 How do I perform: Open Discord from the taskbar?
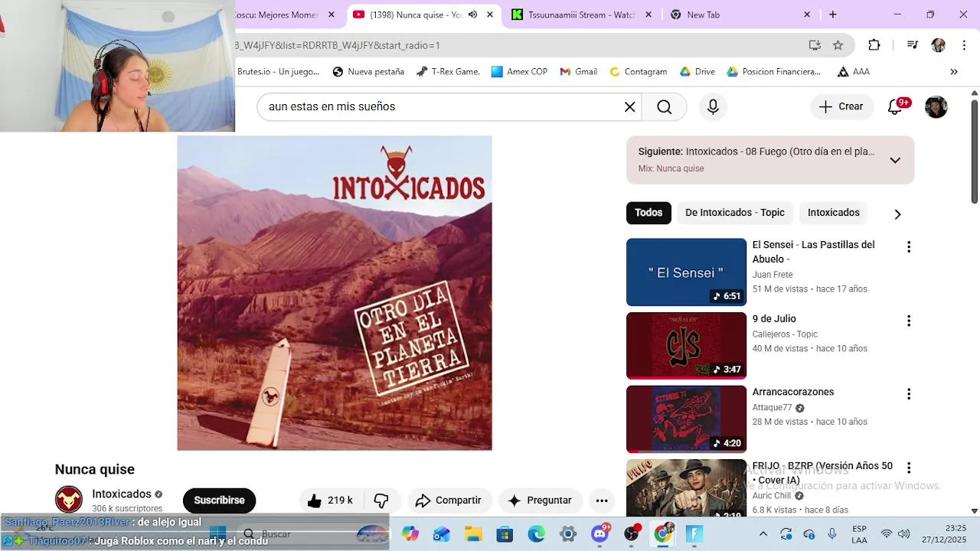(600, 533)
